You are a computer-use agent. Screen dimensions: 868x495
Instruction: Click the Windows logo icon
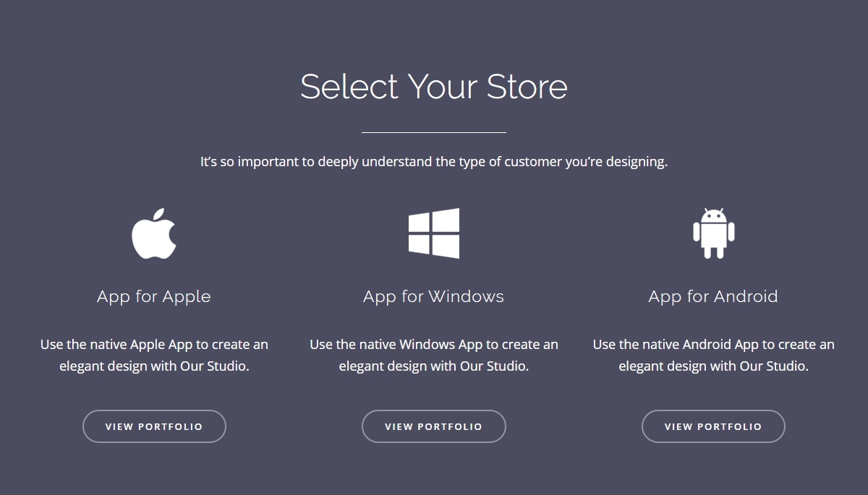coord(434,233)
